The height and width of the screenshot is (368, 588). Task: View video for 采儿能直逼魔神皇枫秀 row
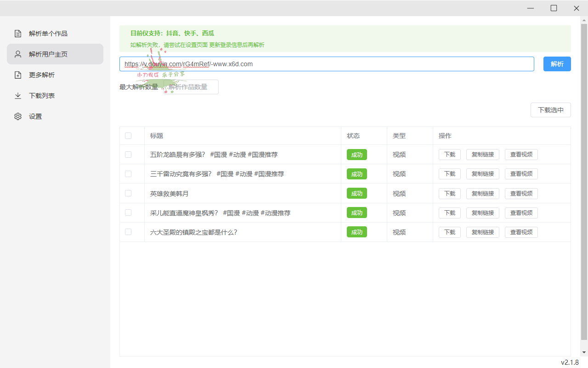[x=521, y=213]
